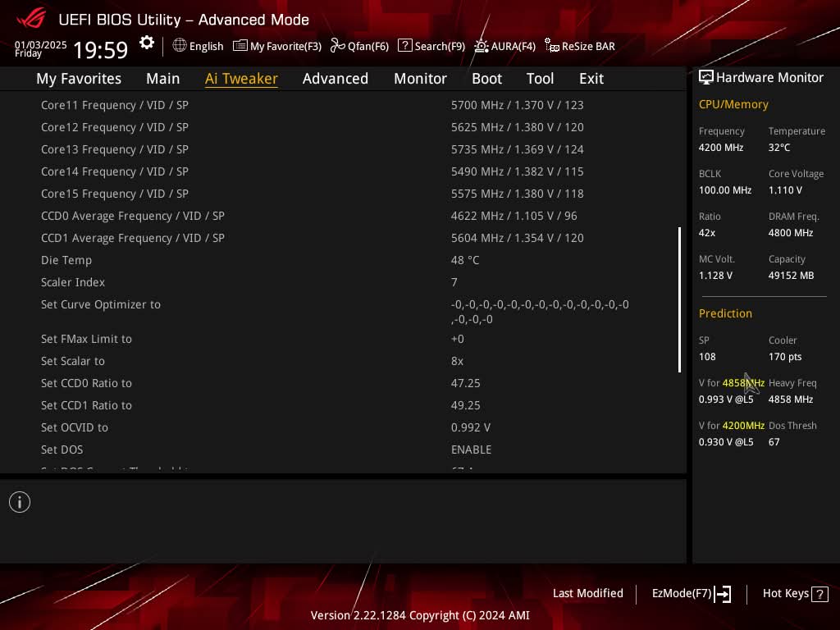
Task: Click 4622 MHz / 1.105 V / 96 value
Action: pos(514,216)
